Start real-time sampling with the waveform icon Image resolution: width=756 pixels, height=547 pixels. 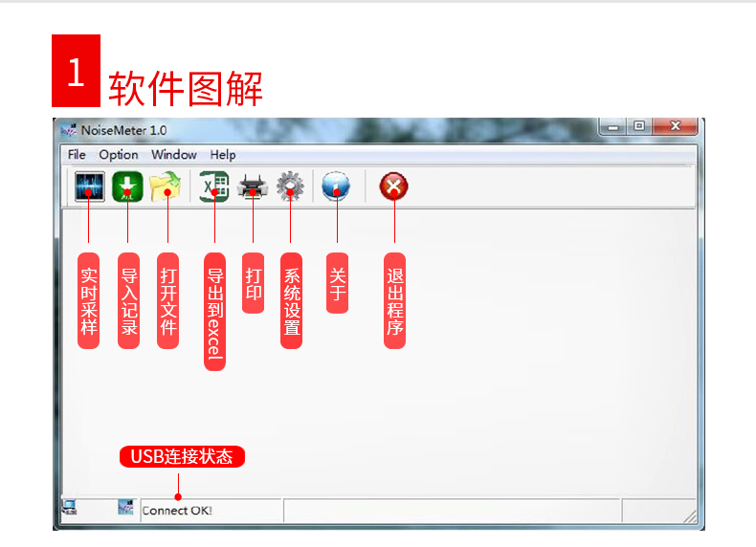click(90, 186)
